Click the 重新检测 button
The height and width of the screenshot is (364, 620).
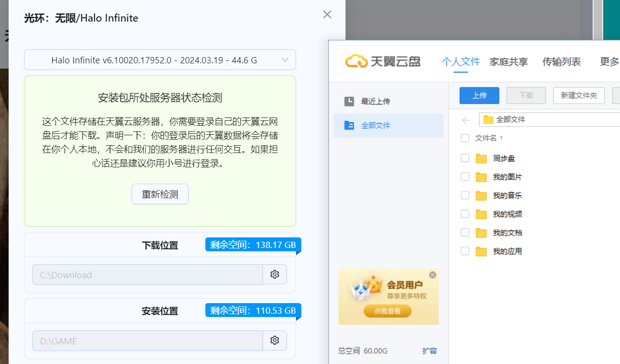[160, 194]
